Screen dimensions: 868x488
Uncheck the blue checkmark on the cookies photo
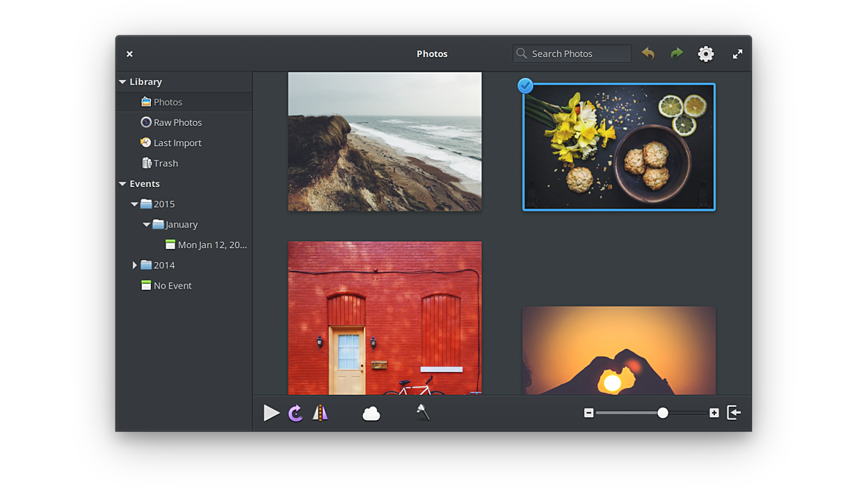pyautogui.click(x=526, y=86)
